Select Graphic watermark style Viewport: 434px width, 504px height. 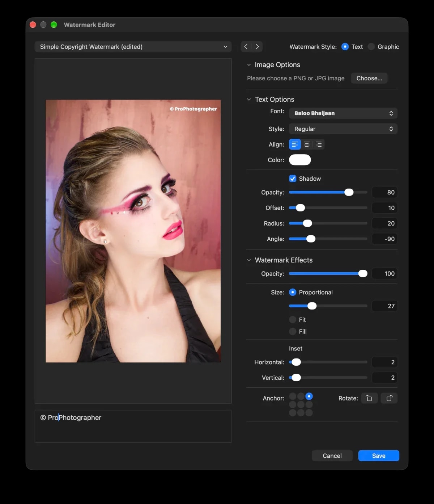pyautogui.click(x=371, y=47)
